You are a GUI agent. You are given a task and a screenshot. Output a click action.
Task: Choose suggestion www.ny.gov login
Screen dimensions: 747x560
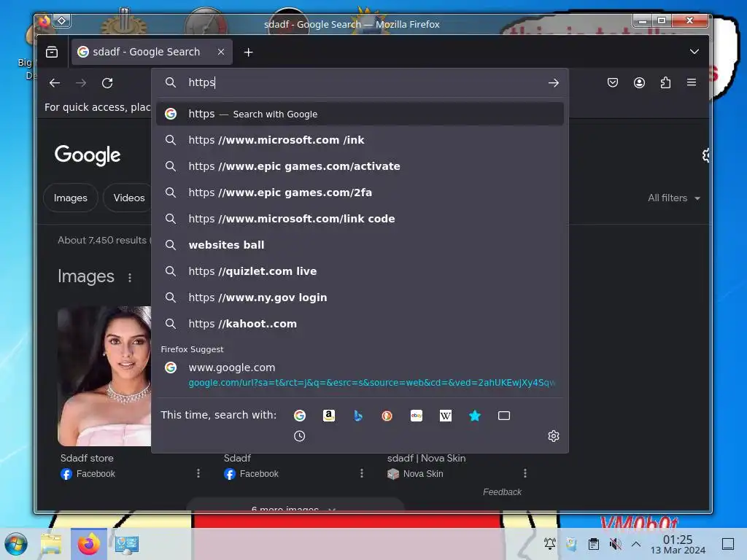click(x=360, y=297)
